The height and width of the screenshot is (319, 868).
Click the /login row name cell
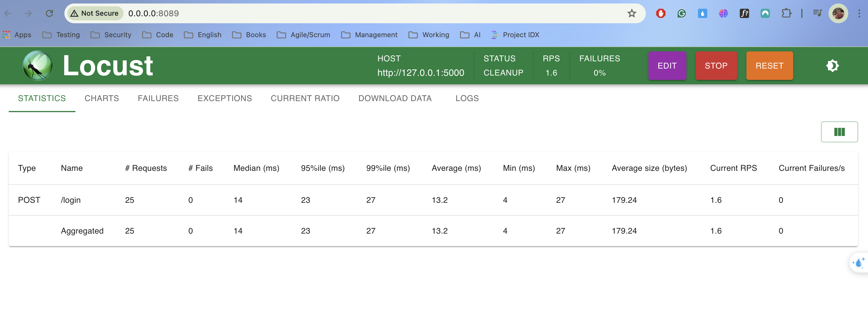click(x=70, y=200)
